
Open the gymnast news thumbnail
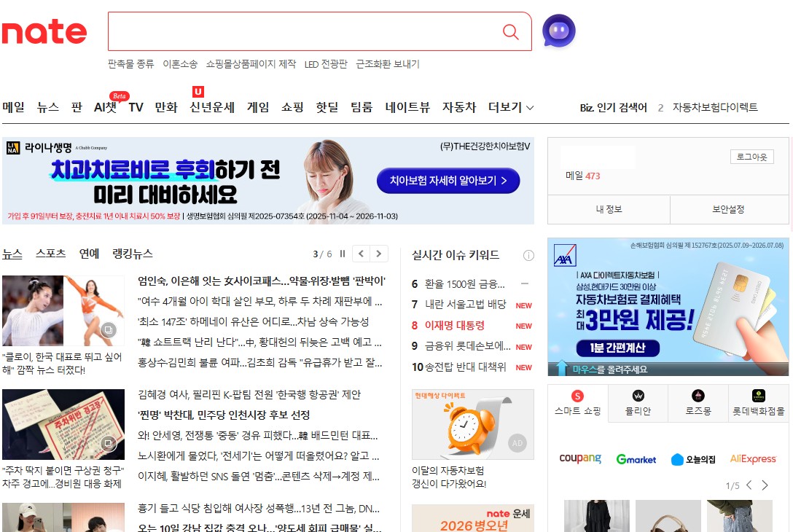(63, 310)
